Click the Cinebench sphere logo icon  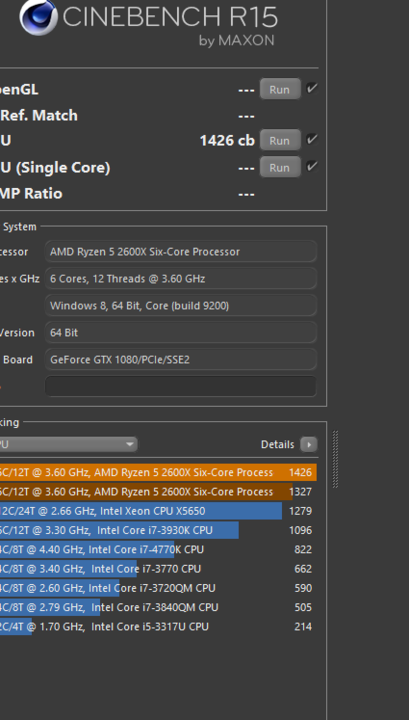coord(39,16)
